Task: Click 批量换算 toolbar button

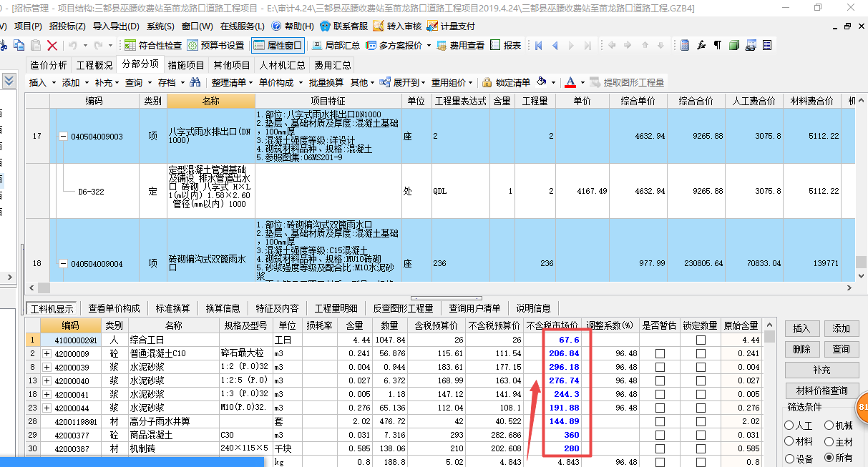Action: (x=326, y=82)
